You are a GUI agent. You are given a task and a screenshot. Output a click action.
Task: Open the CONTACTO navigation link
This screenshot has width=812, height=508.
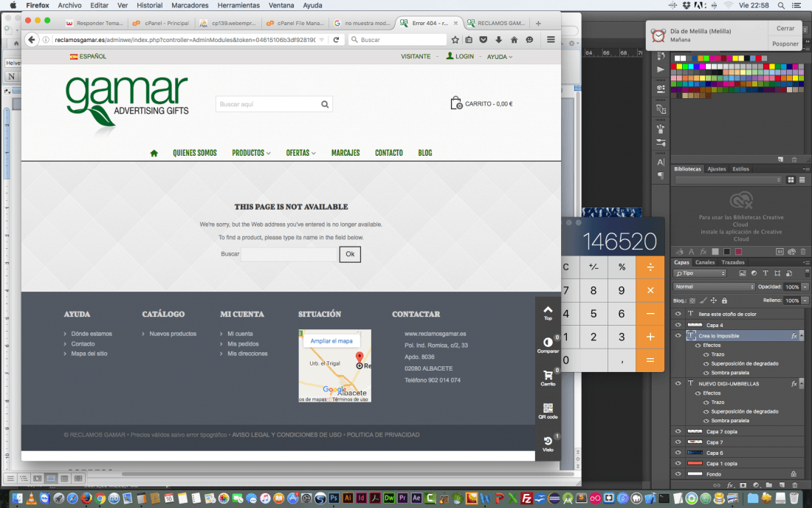point(389,153)
